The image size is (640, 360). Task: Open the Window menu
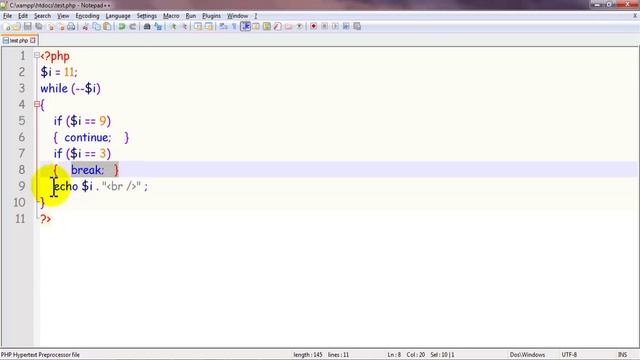click(x=238, y=16)
